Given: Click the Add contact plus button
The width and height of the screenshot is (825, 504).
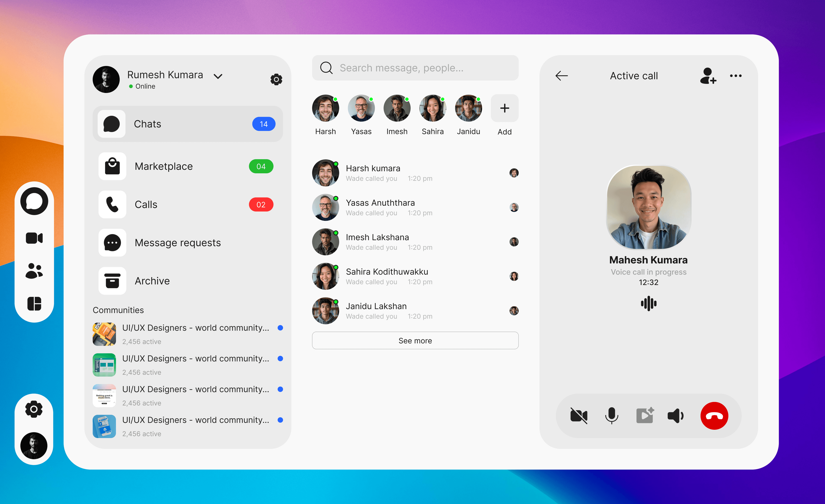Looking at the screenshot, I should (x=505, y=108).
